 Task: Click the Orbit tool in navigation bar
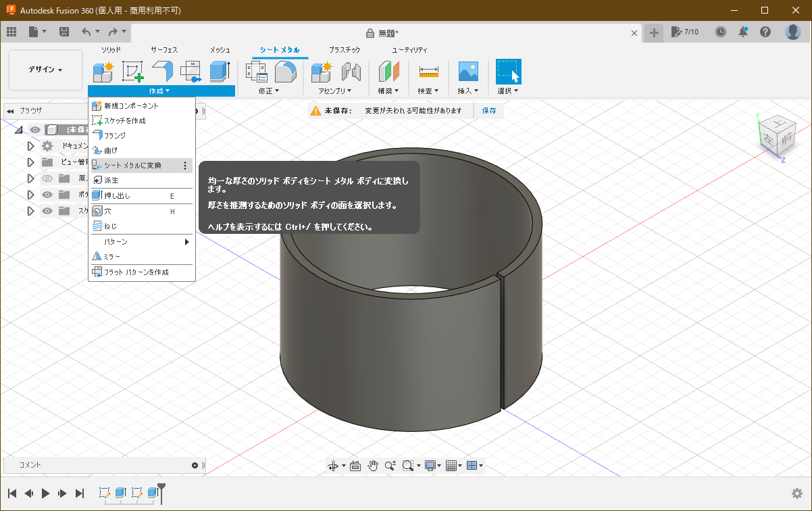pos(333,466)
